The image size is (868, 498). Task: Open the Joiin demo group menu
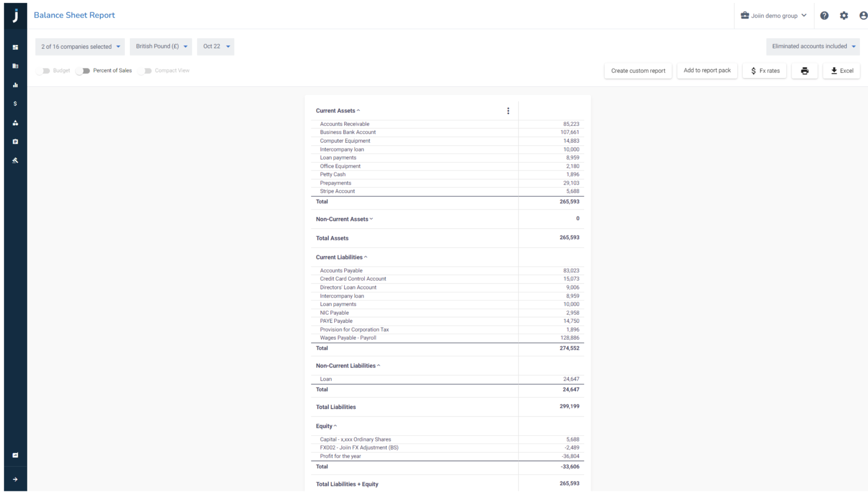point(774,15)
